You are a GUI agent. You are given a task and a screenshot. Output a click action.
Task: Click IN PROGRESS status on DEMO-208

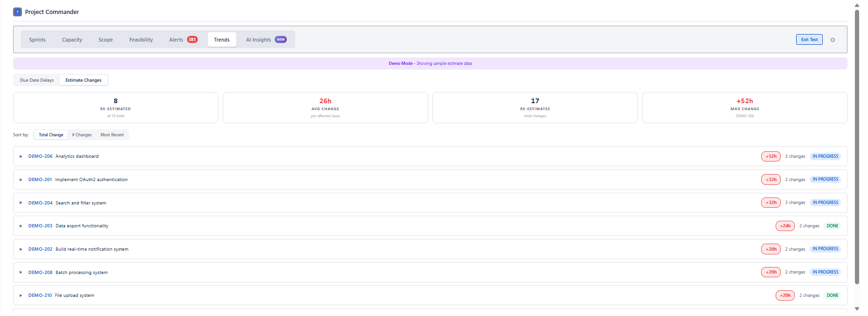825,272
